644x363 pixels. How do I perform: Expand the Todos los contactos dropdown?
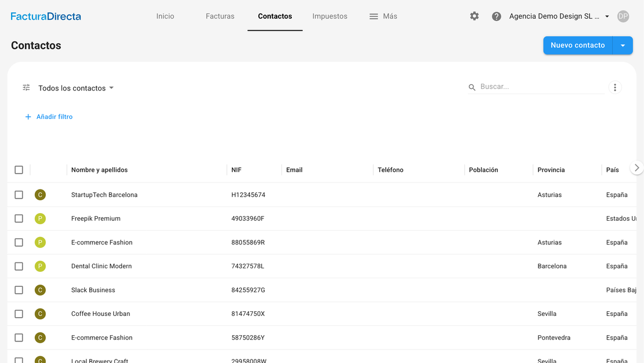[76, 88]
